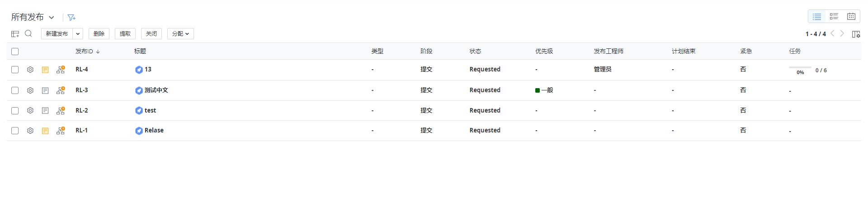Click the 删除 button
The width and height of the screenshot is (868, 198).
coord(99,34)
